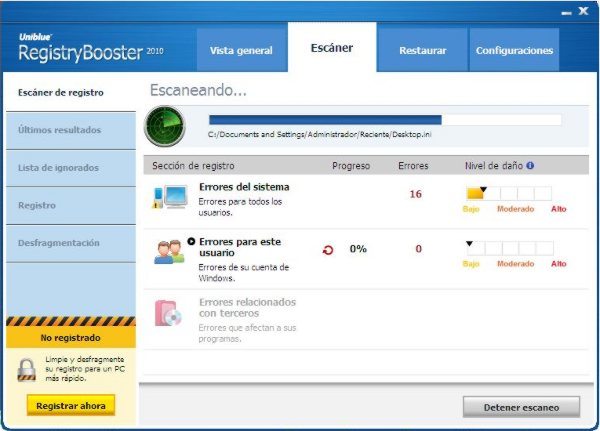Select Registro in the sidebar

(x=71, y=206)
